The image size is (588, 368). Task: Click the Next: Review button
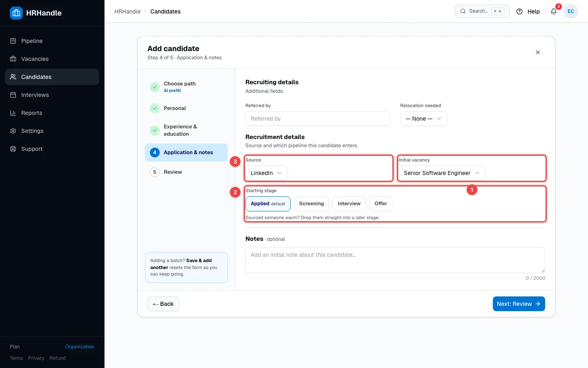pyautogui.click(x=519, y=304)
